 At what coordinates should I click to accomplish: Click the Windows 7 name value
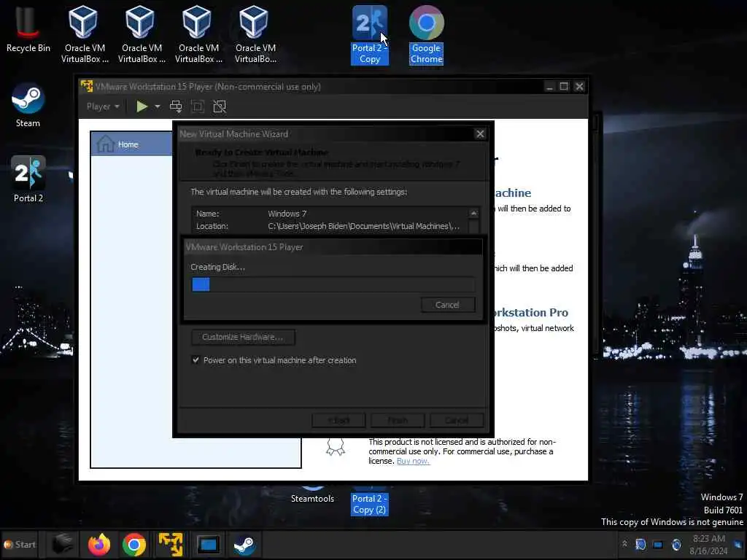pyautogui.click(x=287, y=214)
